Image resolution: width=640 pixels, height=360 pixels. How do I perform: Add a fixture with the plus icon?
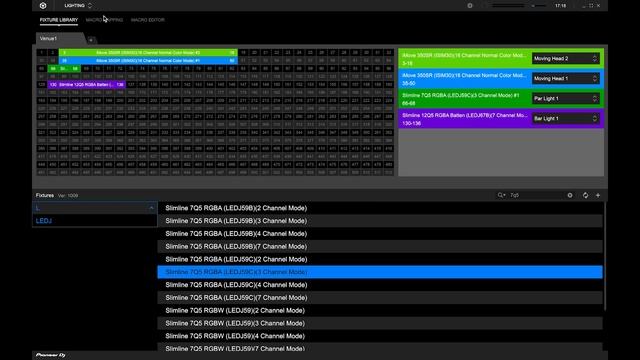598,195
